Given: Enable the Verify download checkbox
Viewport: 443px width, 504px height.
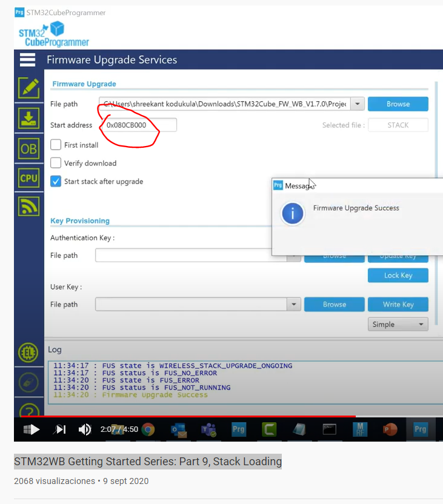Looking at the screenshot, I should point(56,162).
